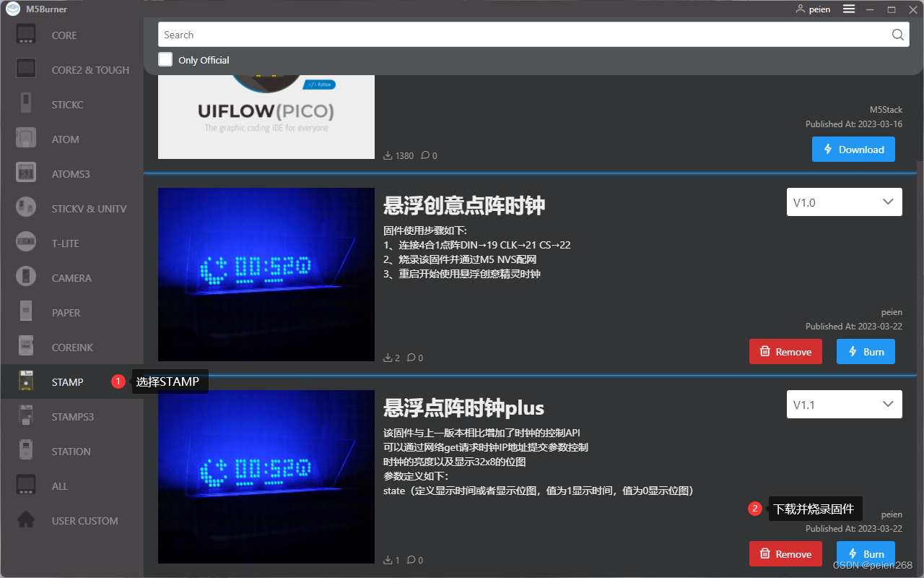
Task: Open the hamburger menu in title bar
Action: point(849,9)
